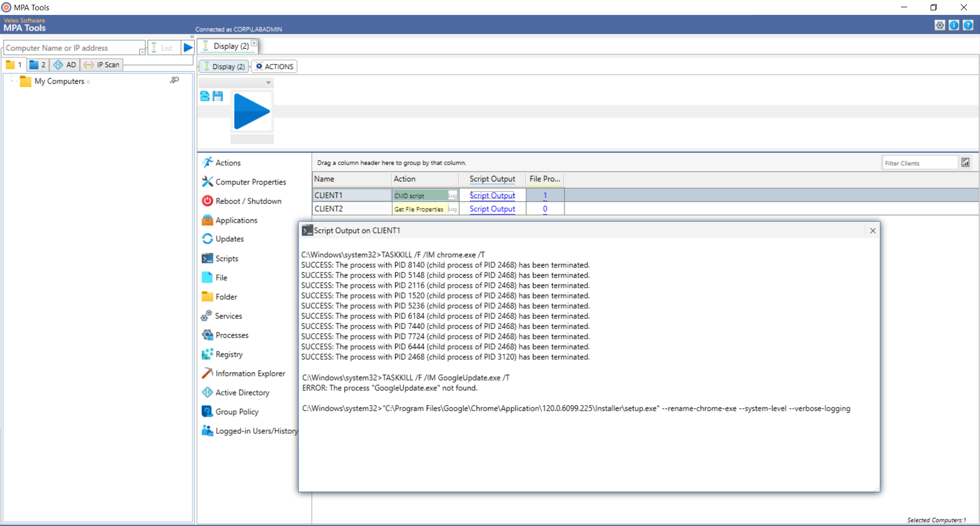
Task: Click the GoogleUpdate.exe not found error line
Action: (389, 388)
